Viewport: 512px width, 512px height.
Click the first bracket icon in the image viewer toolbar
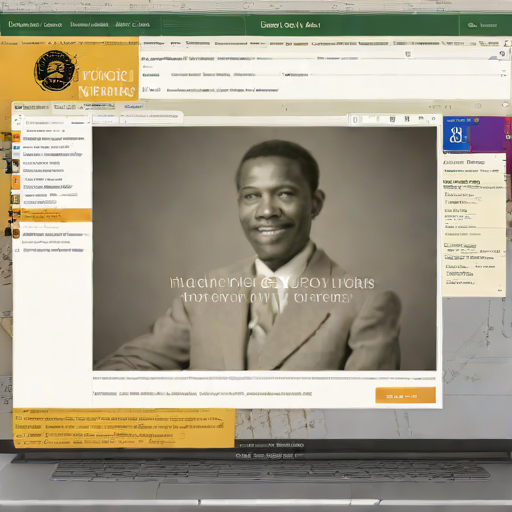[355, 120]
